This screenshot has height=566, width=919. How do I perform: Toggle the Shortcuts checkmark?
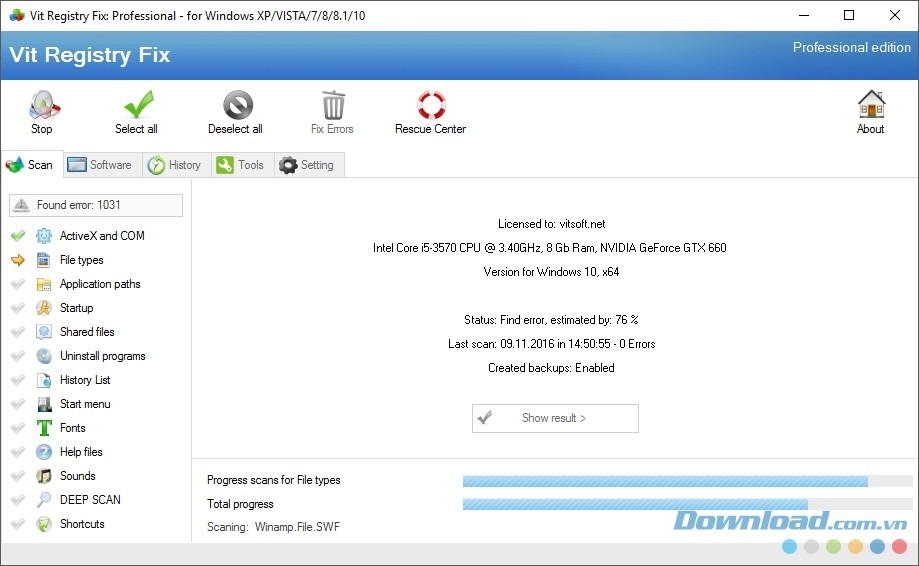pos(18,524)
